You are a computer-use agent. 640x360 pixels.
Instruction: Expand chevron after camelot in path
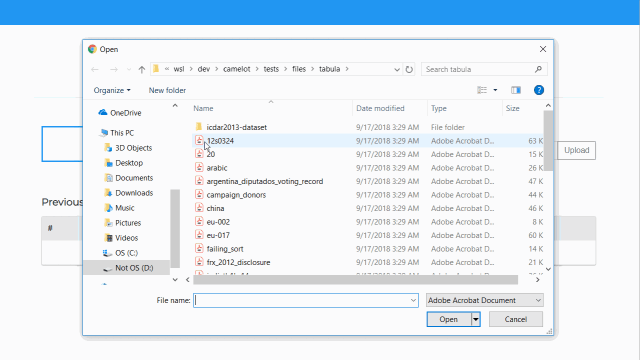pyautogui.click(x=257, y=69)
